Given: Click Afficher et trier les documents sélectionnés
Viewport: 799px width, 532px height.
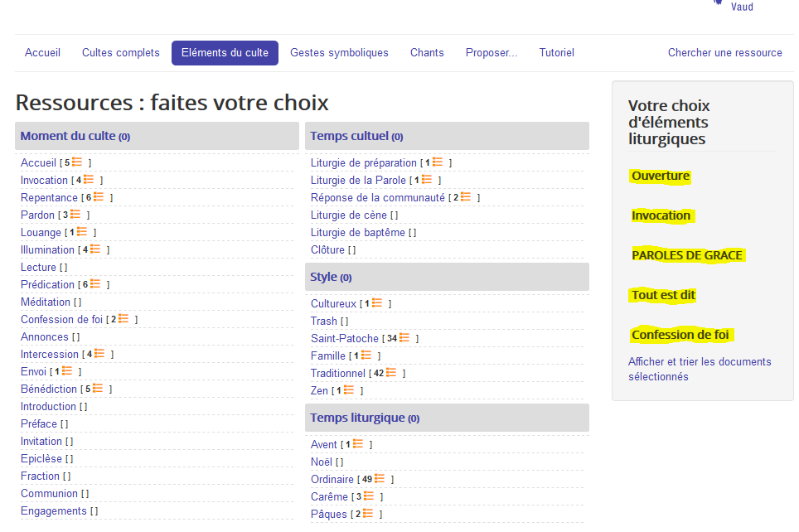Looking at the screenshot, I should [x=700, y=369].
